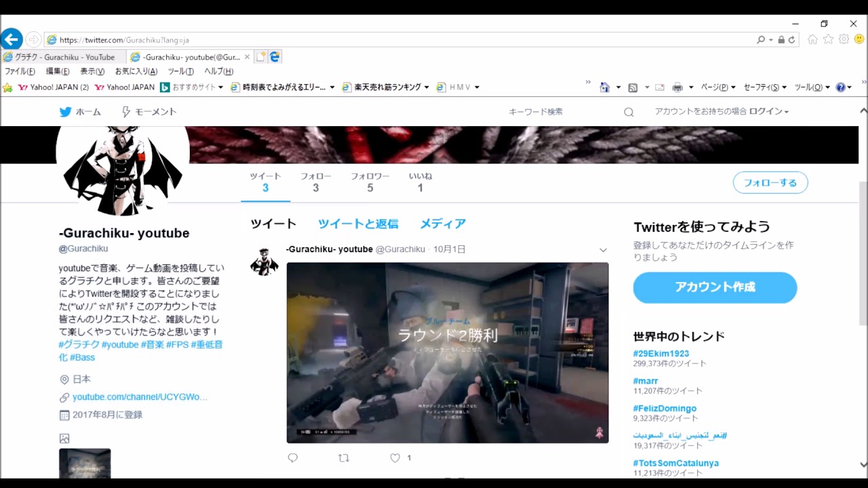The height and width of the screenshot is (488, 868).
Task: Click the smiley feedback icon
Action: click(859, 40)
